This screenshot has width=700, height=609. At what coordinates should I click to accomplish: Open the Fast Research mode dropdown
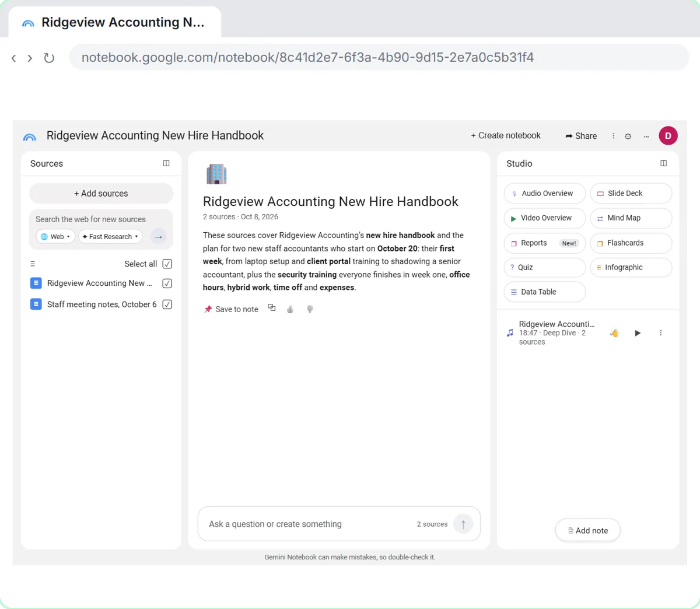(x=110, y=237)
